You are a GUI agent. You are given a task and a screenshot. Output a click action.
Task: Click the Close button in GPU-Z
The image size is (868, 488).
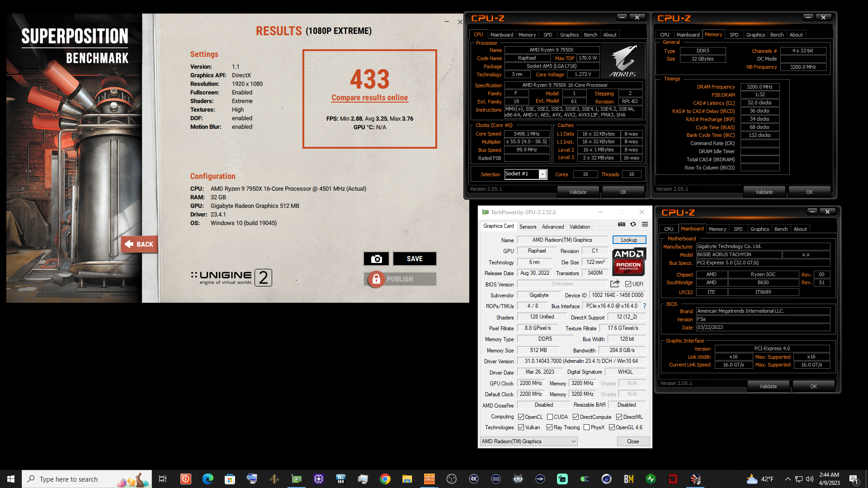pos(632,441)
